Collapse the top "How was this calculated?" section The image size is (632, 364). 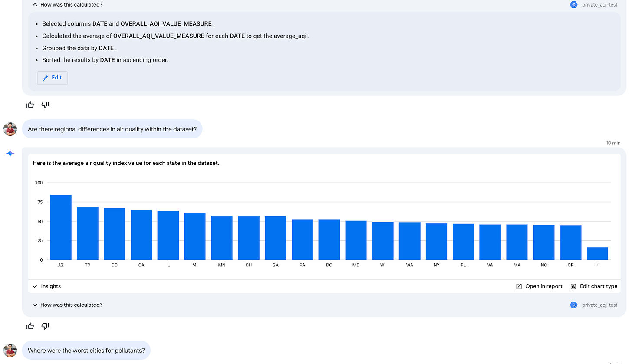[x=67, y=5]
